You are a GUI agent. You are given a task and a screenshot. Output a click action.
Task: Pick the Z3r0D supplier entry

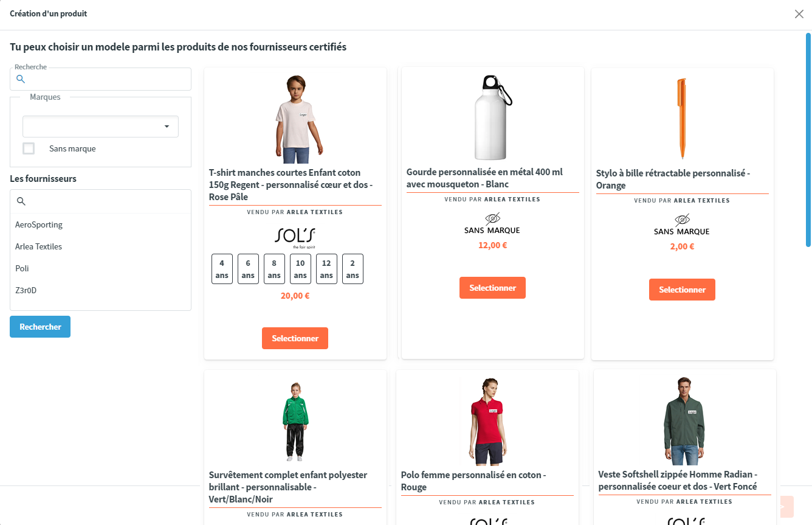(x=26, y=290)
